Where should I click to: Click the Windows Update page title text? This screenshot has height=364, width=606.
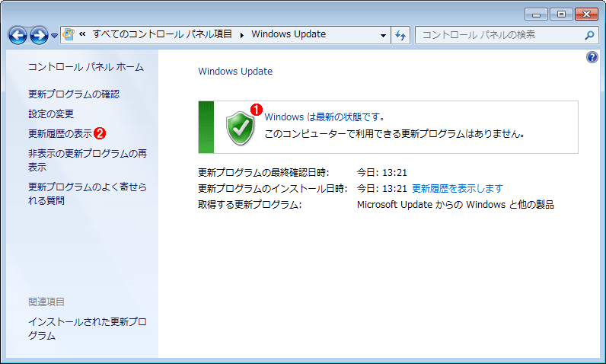click(235, 72)
